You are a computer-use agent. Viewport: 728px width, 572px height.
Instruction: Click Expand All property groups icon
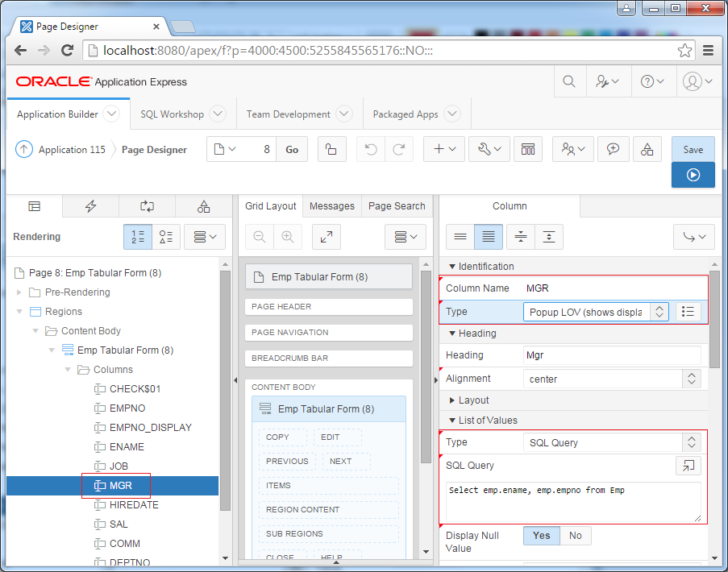[549, 237]
